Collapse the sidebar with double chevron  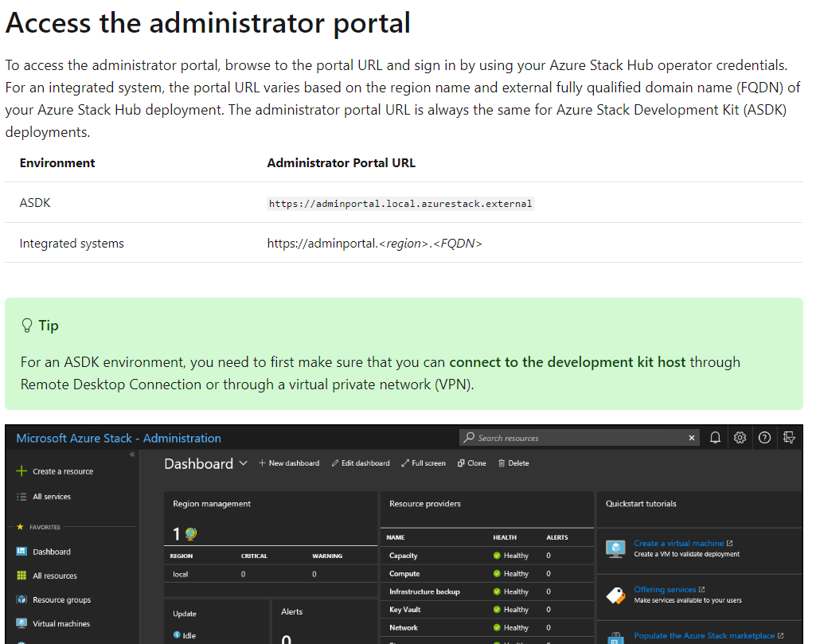pyautogui.click(x=132, y=454)
